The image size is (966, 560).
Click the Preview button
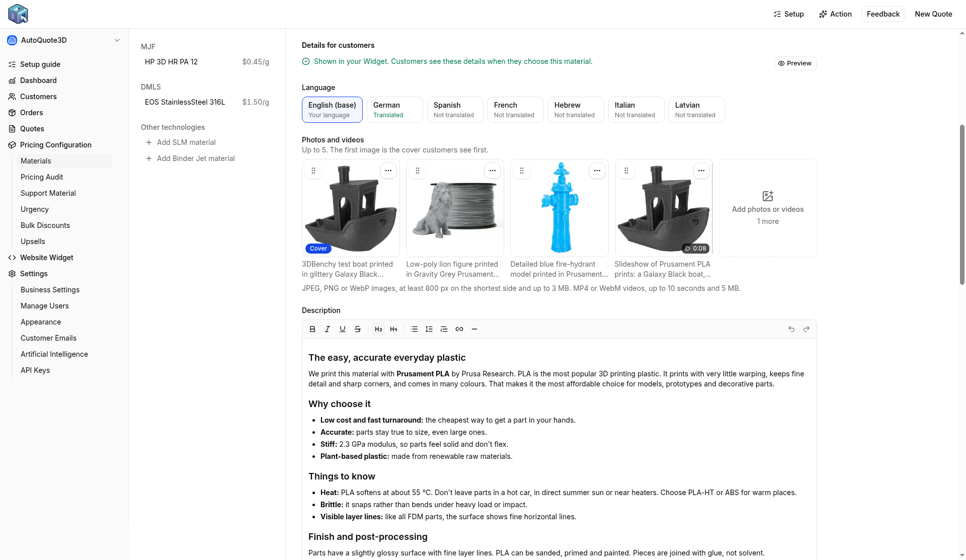795,63
